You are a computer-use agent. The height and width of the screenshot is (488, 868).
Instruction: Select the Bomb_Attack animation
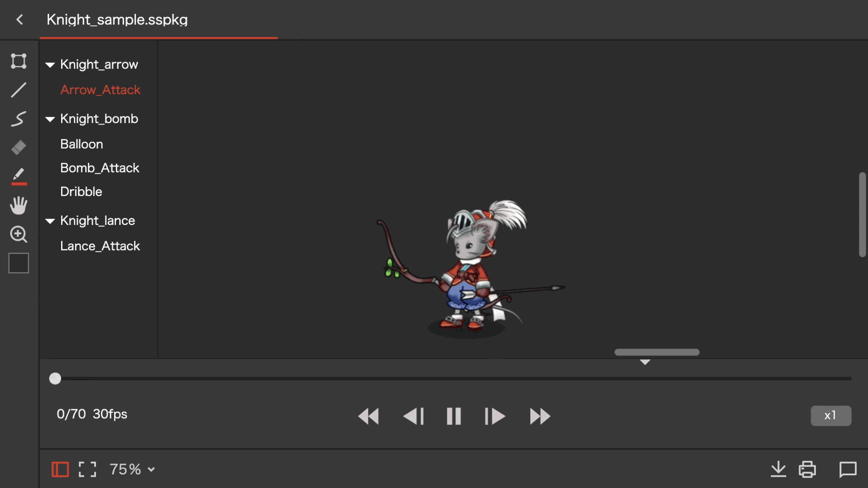(100, 167)
